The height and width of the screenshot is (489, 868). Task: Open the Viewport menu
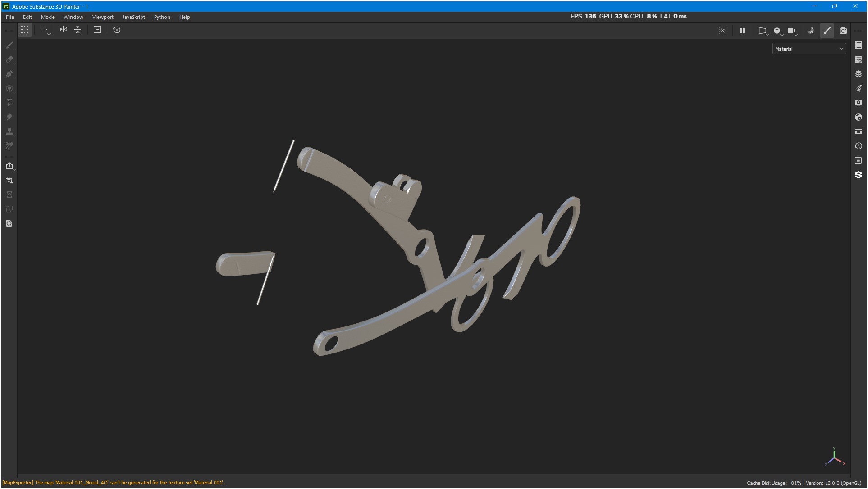click(x=103, y=17)
